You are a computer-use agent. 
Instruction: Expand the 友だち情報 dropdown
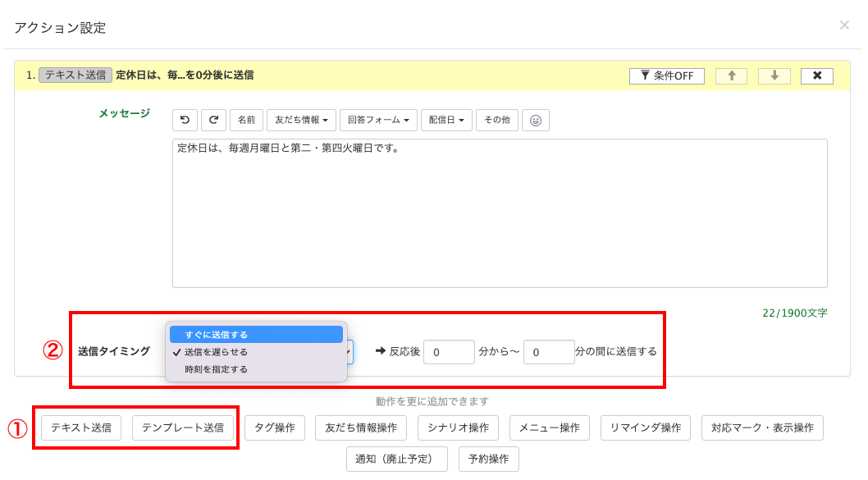pos(301,120)
